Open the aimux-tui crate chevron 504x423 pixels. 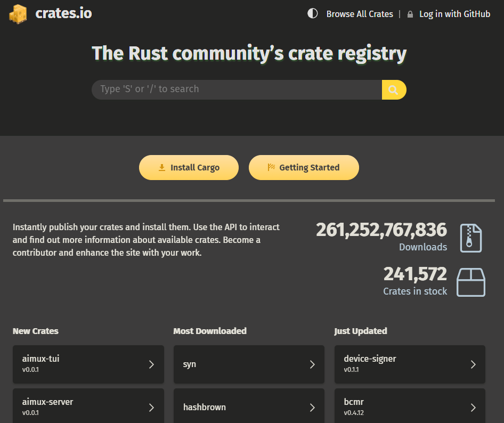(151, 364)
